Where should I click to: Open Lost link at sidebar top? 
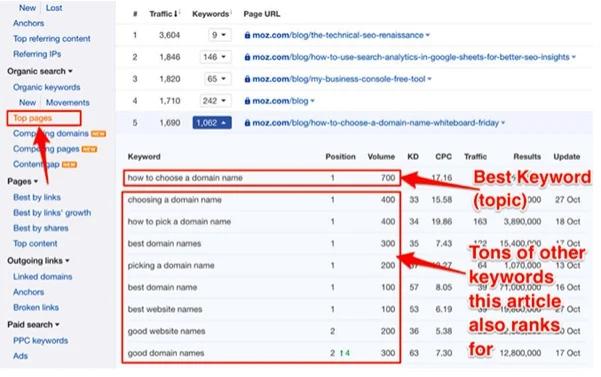[x=54, y=8]
